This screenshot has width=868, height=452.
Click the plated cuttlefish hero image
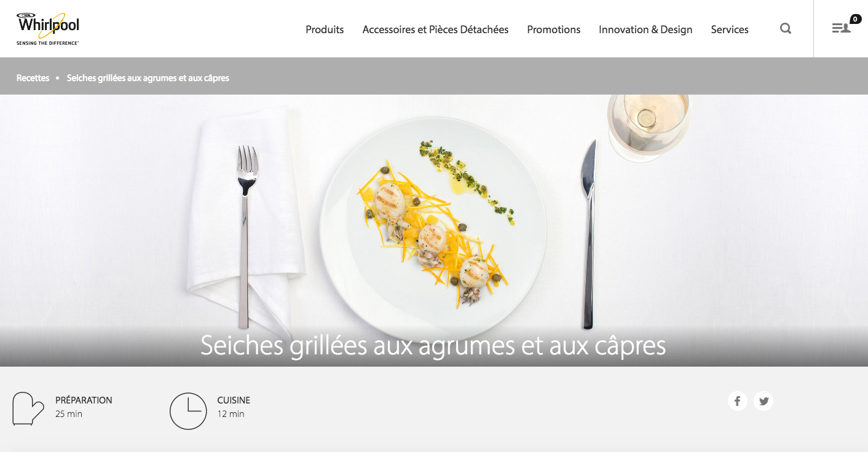click(434, 230)
